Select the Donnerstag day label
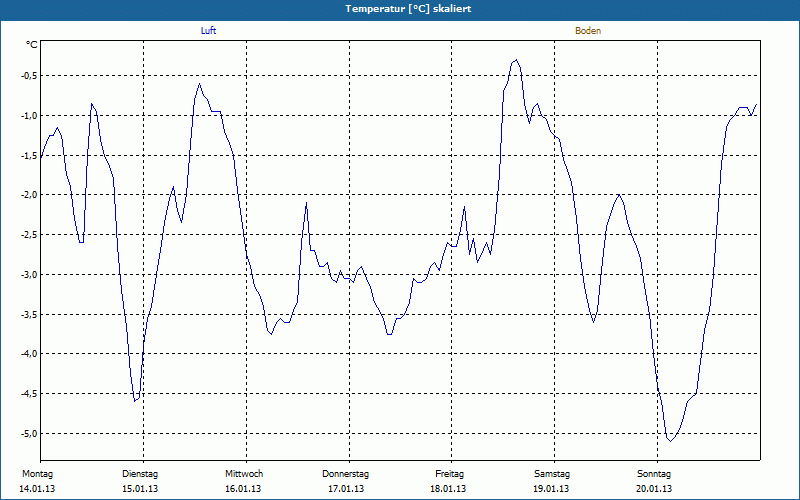This screenshot has height=500, width=800. pyautogui.click(x=345, y=474)
